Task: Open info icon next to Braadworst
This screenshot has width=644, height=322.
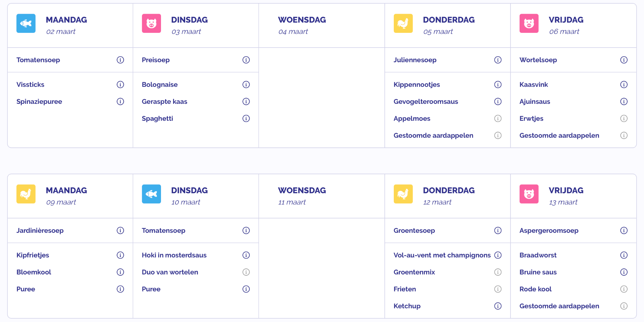Action: [x=624, y=255]
